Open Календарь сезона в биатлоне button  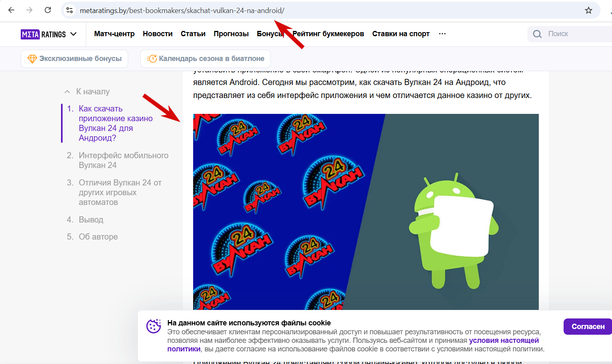pyautogui.click(x=205, y=59)
